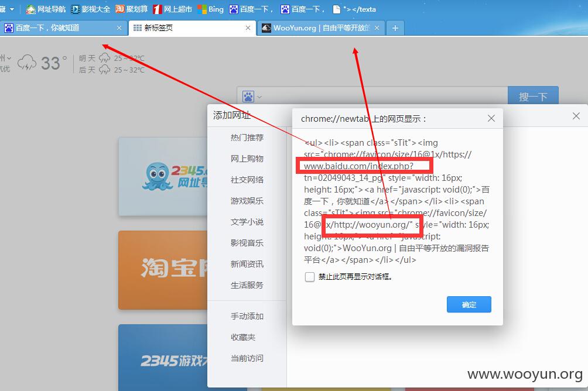Open the second 百度一下 bookmark in the bookmarks bar
Screen dimensions: 588x391
coord(303,9)
